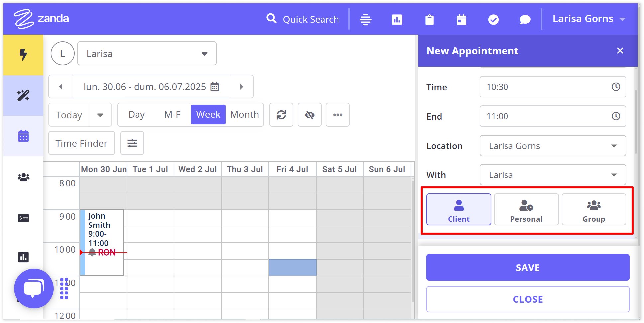Screen dimensions: 644x323
Task: Open the billing icon in sidebar
Action: (23, 218)
